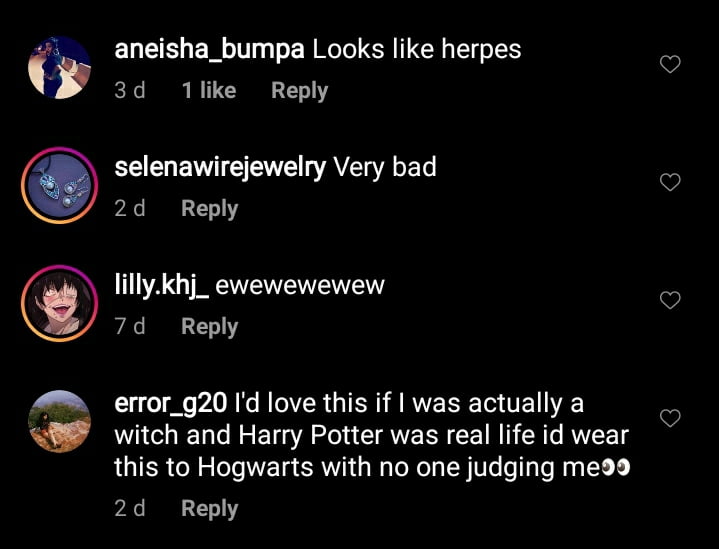Like selenawirejewelry's comment with the heart

(671, 183)
